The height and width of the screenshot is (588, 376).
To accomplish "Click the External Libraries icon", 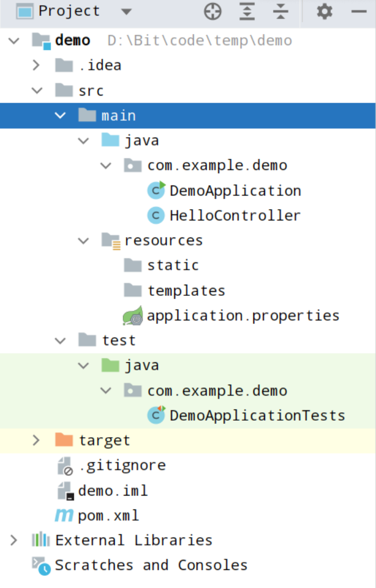I will point(41,540).
